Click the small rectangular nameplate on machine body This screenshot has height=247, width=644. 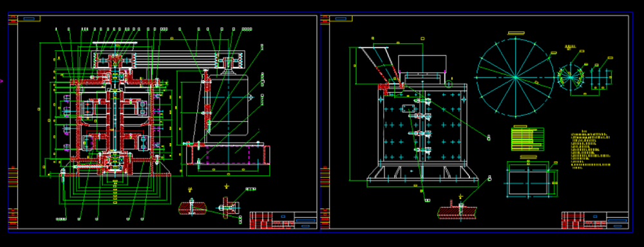tap(408, 108)
